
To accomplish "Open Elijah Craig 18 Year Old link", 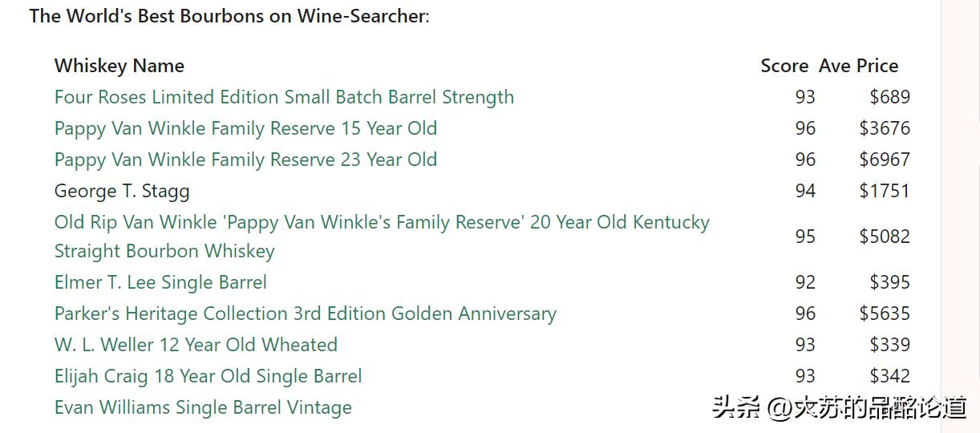I will [208, 376].
